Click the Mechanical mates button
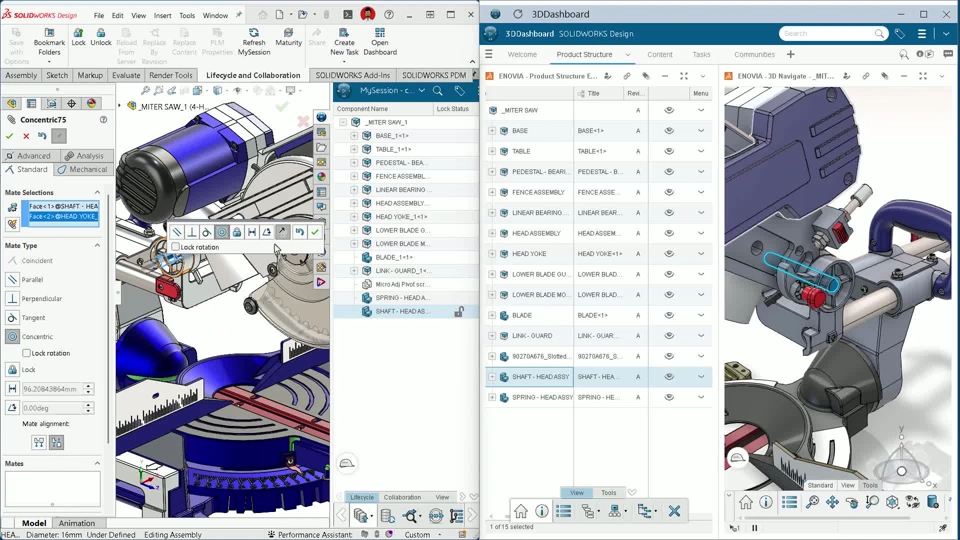 pos(83,170)
